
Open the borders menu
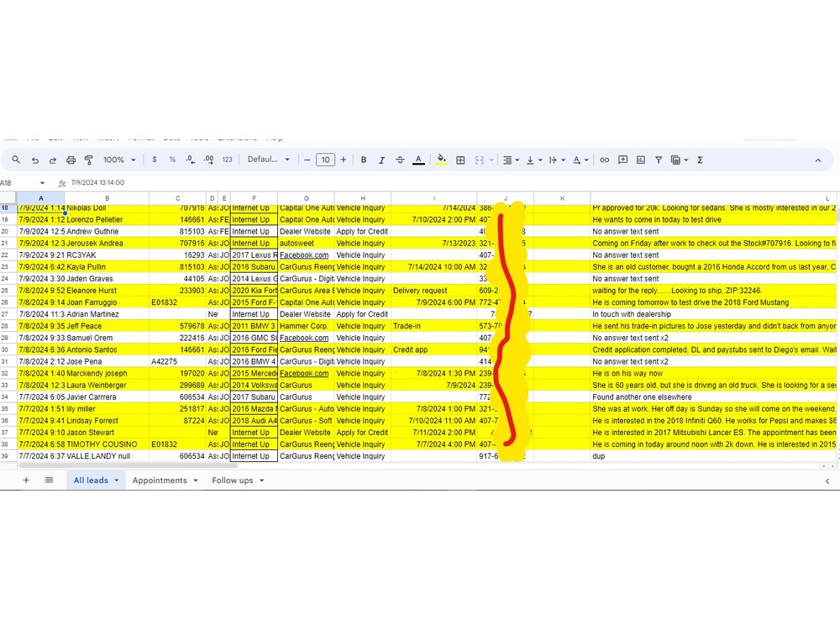tap(460, 160)
